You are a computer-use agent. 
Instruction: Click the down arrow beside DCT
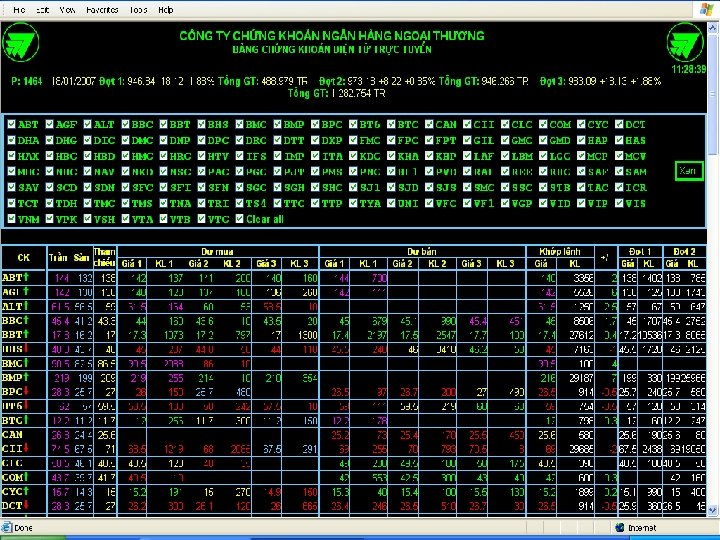pyautogui.click(x=26, y=505)
